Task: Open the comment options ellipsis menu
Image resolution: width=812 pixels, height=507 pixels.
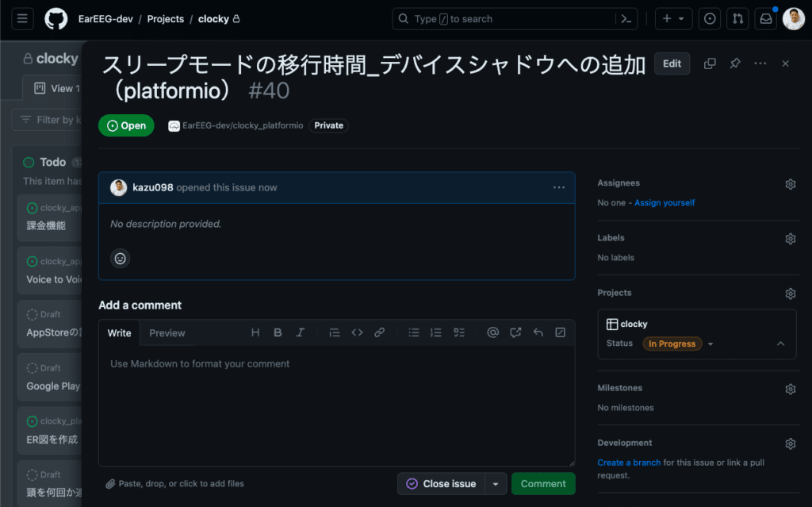Action: pos(559,188)
